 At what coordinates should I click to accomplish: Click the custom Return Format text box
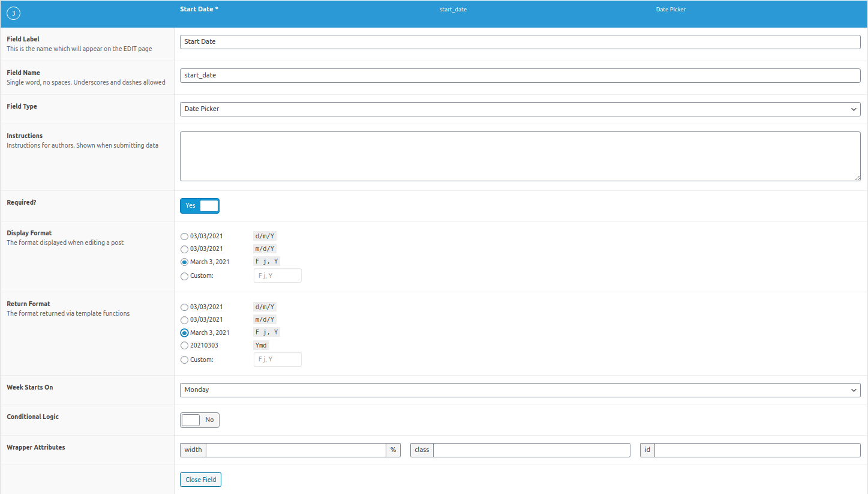277,359
